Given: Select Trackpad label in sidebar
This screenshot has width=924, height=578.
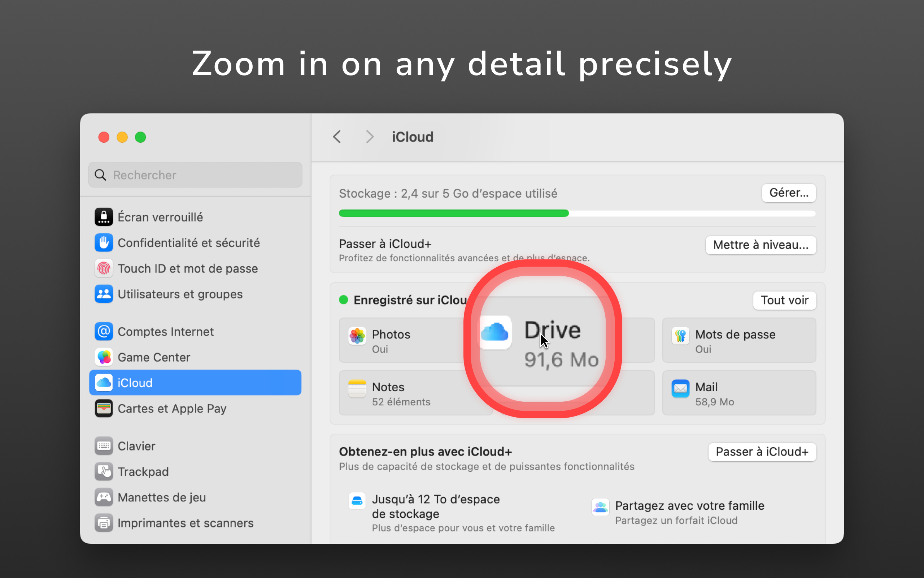Looking at the screenshot, I should [x=143, y=472].
